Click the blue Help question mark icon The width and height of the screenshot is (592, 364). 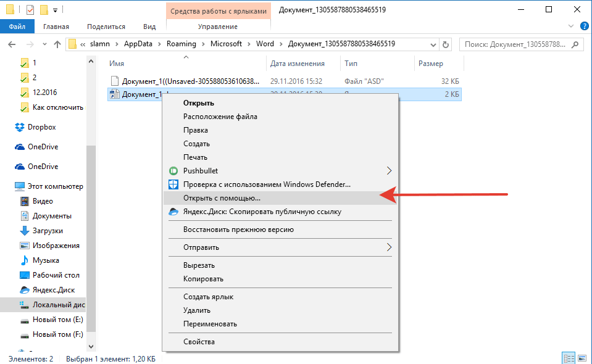pos(584,27)
